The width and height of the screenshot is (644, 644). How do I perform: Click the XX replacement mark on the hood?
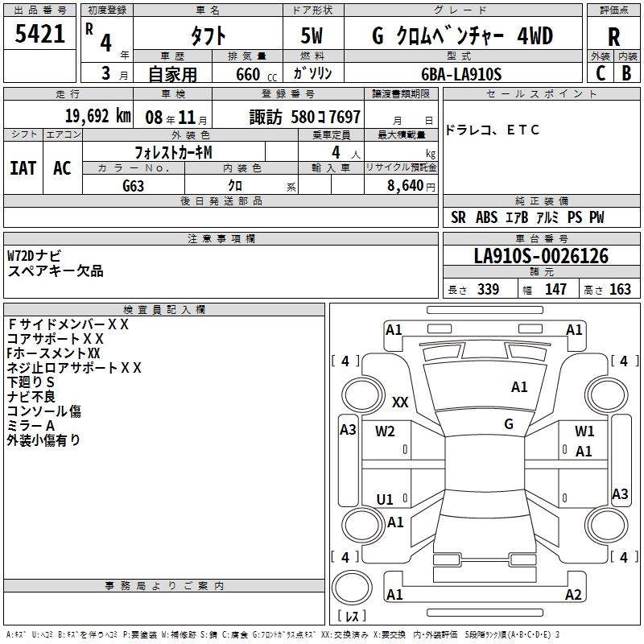pos(400,402)
